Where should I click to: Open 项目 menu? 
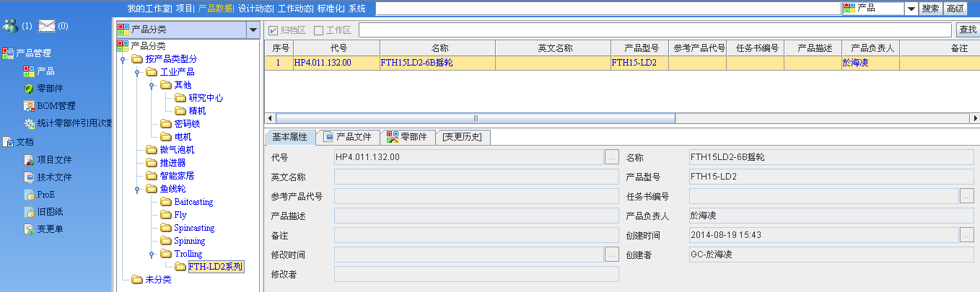pyautogui.click(x=184, y=9)
